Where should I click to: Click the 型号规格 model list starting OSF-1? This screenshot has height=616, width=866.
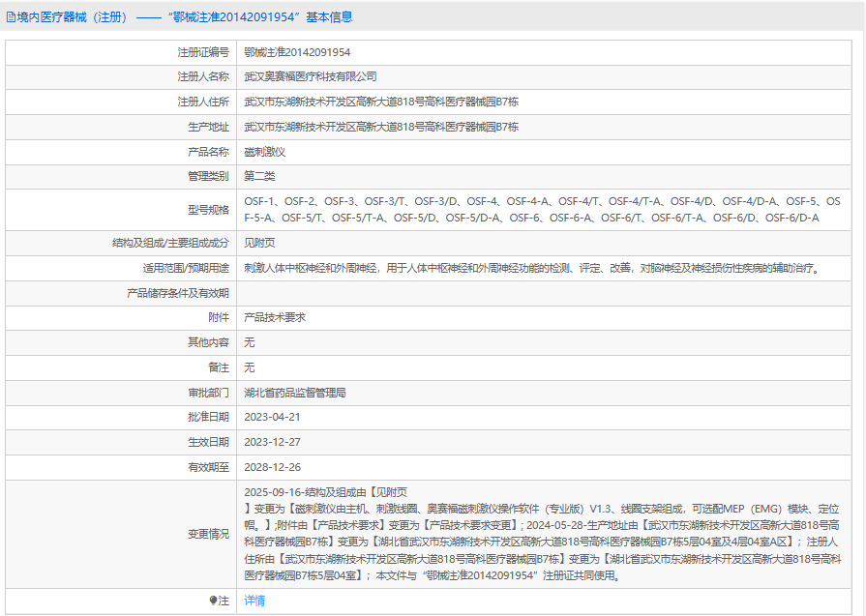pyautogui.click(x=543, y=210)
